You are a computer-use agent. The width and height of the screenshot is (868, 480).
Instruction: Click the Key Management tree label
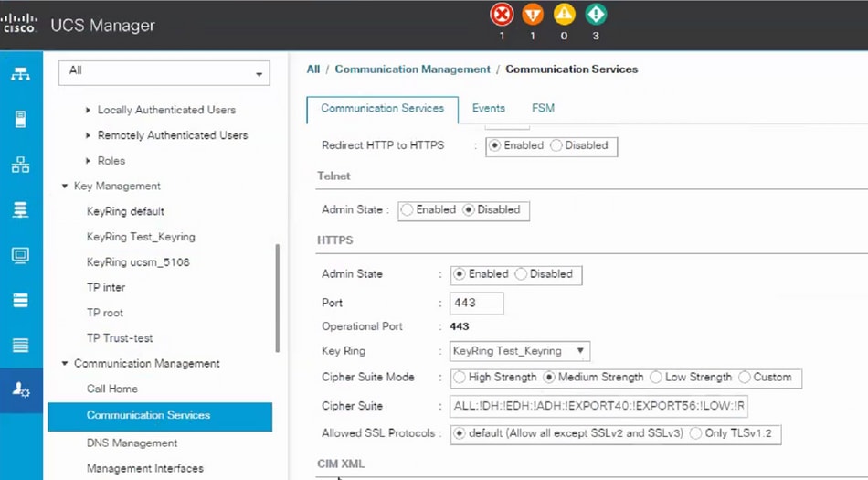[117, 186]
